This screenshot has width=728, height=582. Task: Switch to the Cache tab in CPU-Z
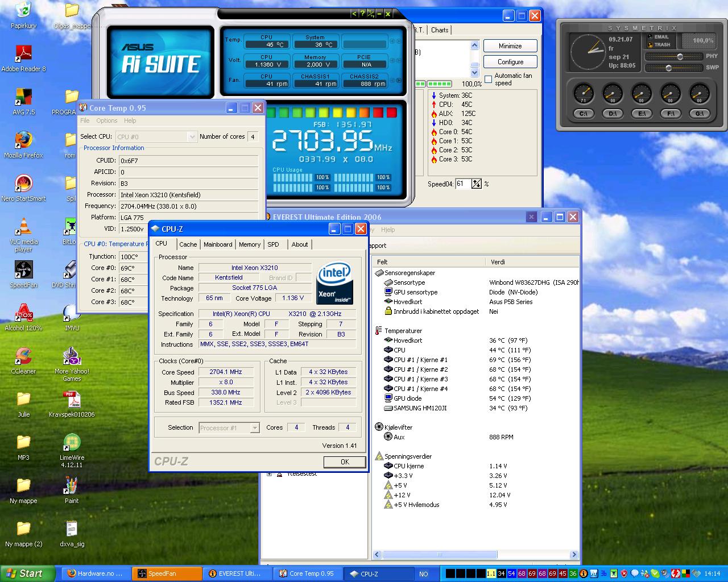click(188, 244)
